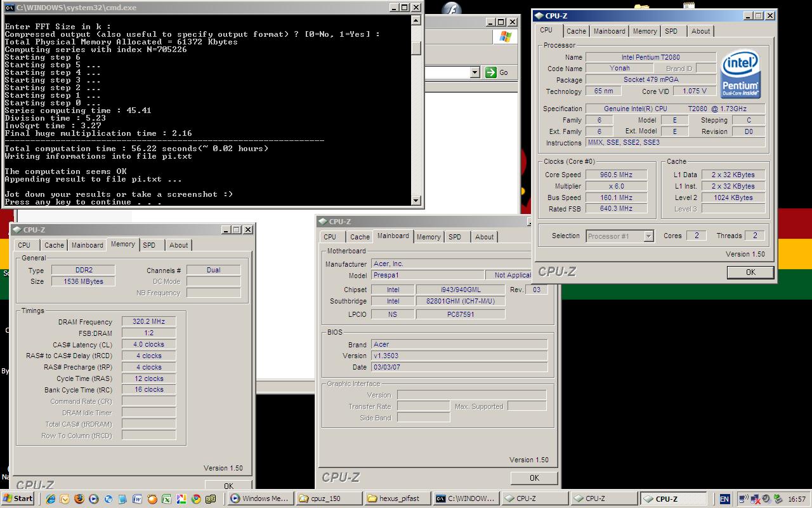Click the cmd.exe title bar icon
Viewport: 812px width, 508px height.
8,8
